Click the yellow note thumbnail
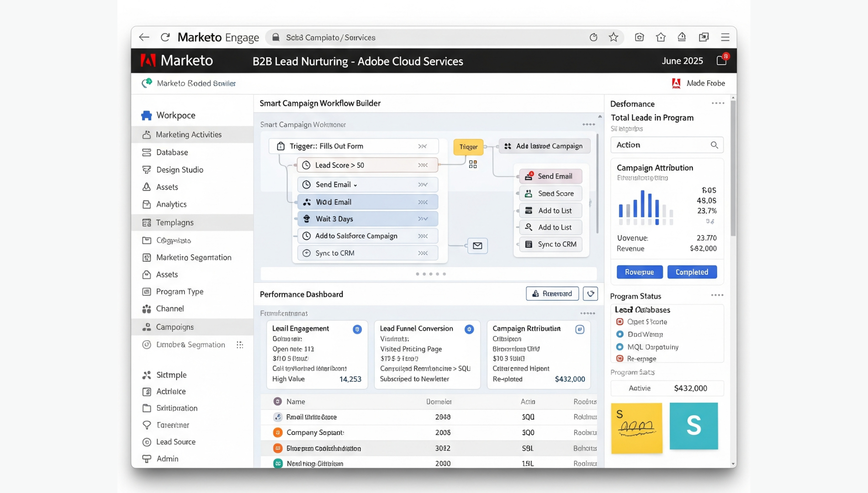Viewport: 868px width, 493px height. (636, 428)
